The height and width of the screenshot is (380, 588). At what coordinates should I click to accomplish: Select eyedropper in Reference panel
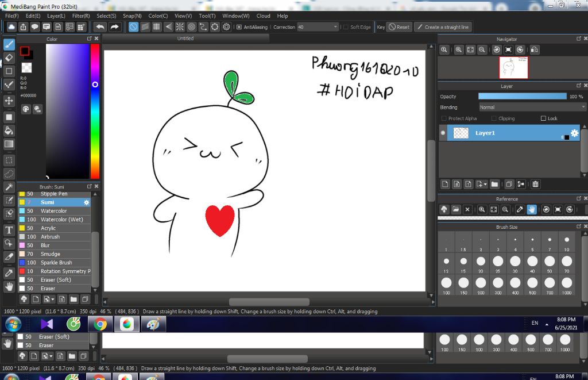520,209
